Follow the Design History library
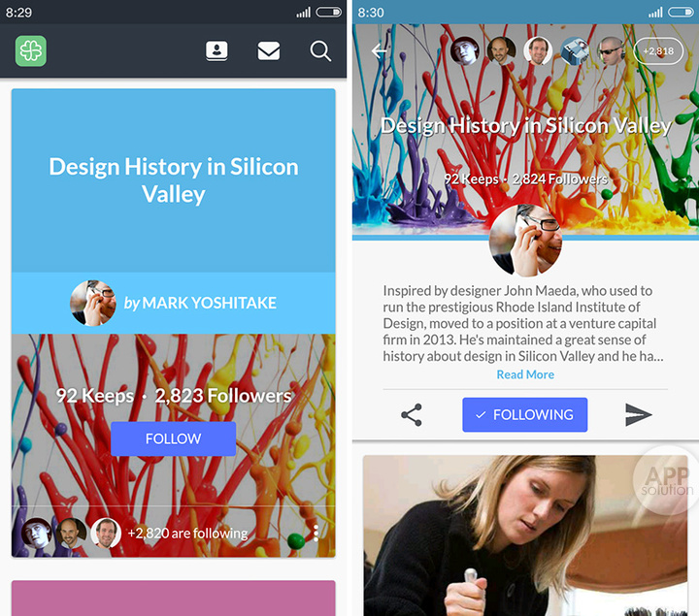The image size is (699, 616). pyautogui.click(x=174, y=438)
